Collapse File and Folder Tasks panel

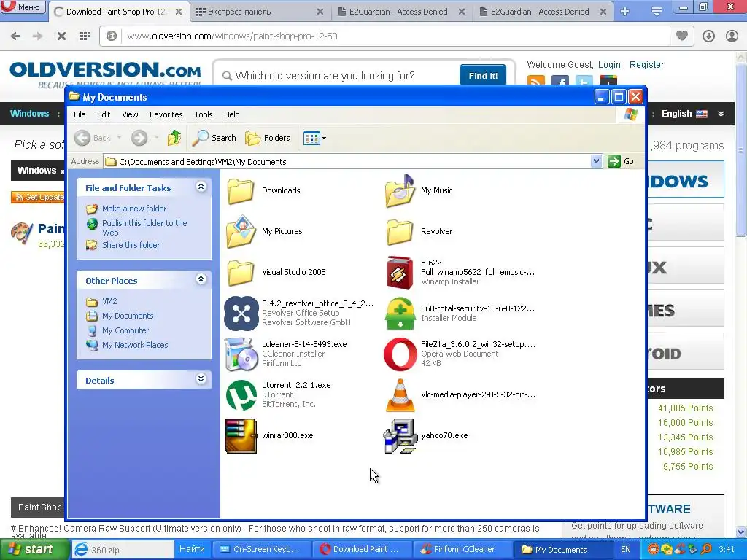point(201,187)
